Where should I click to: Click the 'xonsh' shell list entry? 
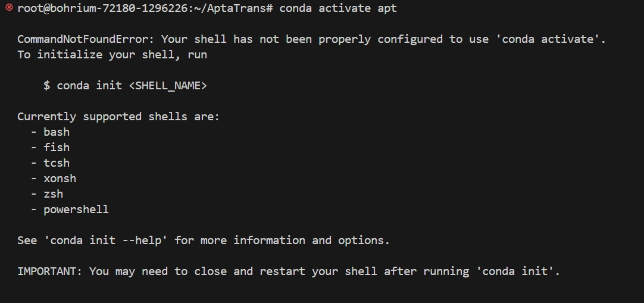pos(60,179)
